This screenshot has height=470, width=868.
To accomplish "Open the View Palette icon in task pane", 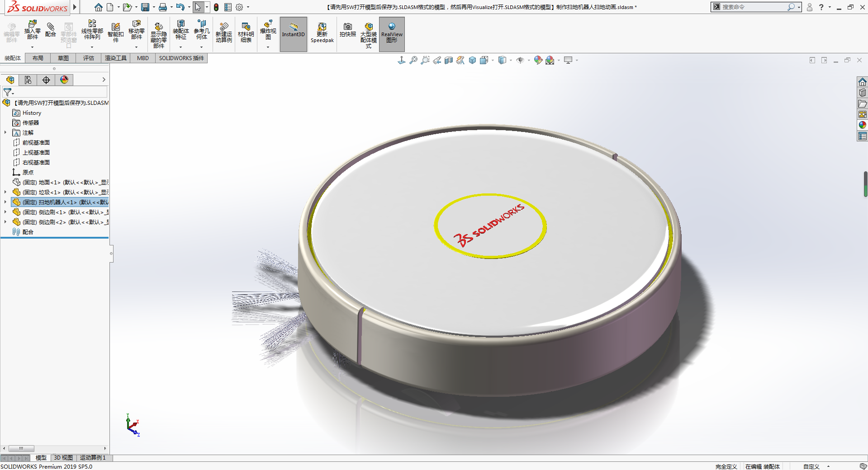I will 863,114.
